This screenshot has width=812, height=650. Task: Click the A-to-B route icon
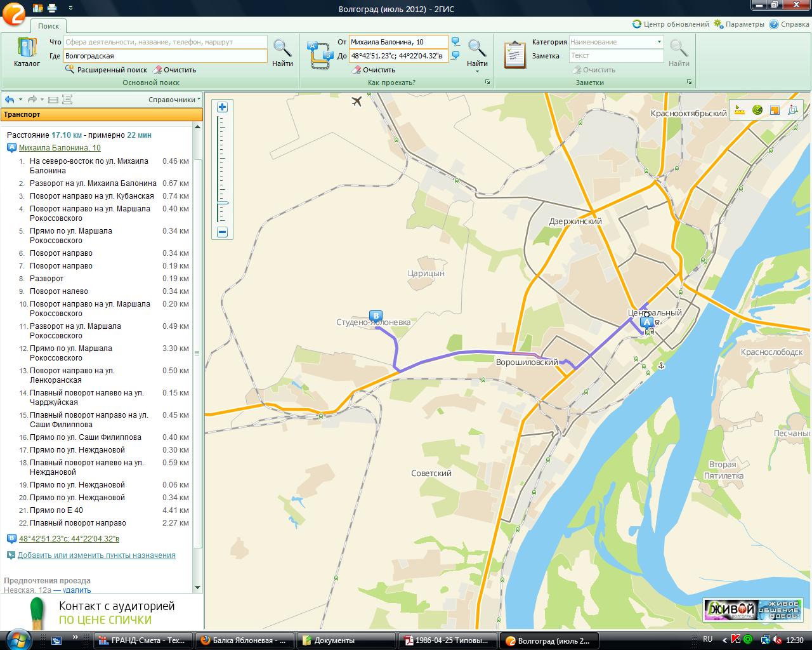click(x=320, y=55)
